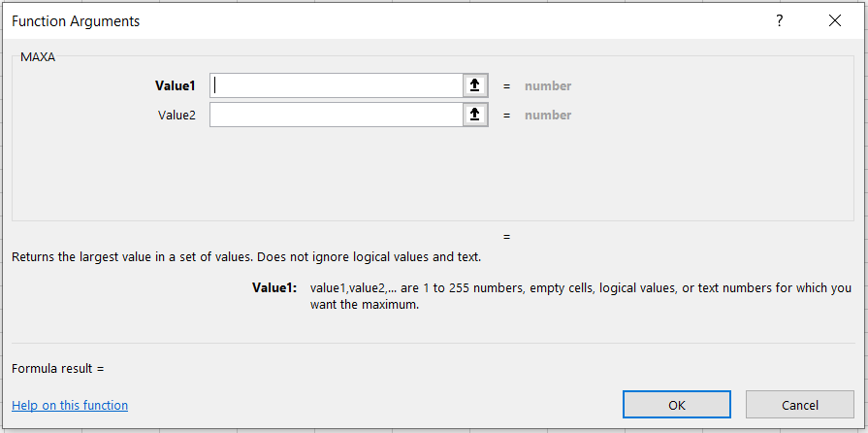The width and height of the screenshot is (868, 433).
Task: Collapse dialog using Value2 range selector icon
Action: (x=474, y=115)
